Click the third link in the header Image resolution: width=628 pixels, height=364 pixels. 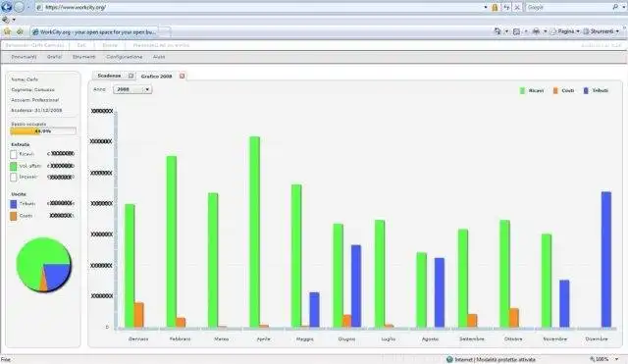click(110, 45)
